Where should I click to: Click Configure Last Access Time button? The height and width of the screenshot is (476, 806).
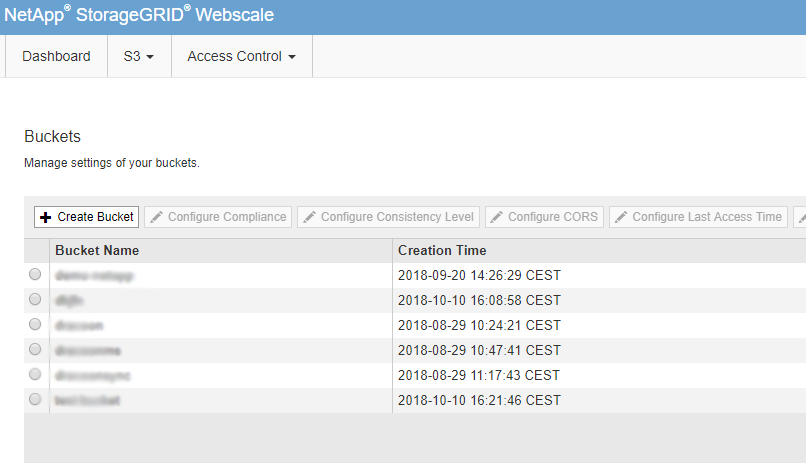click(698, 217)
